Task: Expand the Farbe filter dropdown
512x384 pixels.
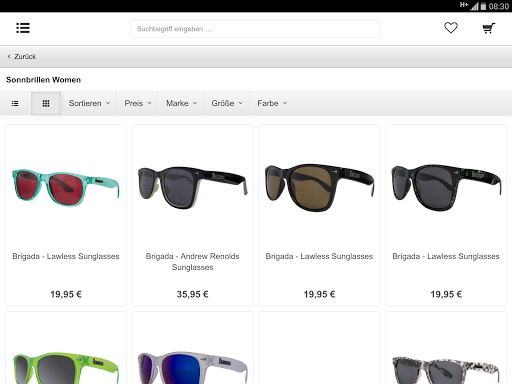Action: click(272, 104)
